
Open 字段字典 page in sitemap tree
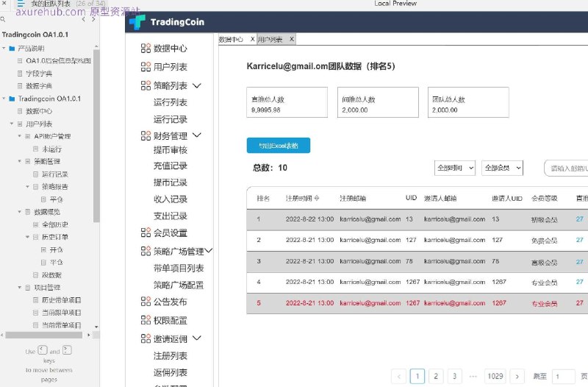click(x=39, y=74)
